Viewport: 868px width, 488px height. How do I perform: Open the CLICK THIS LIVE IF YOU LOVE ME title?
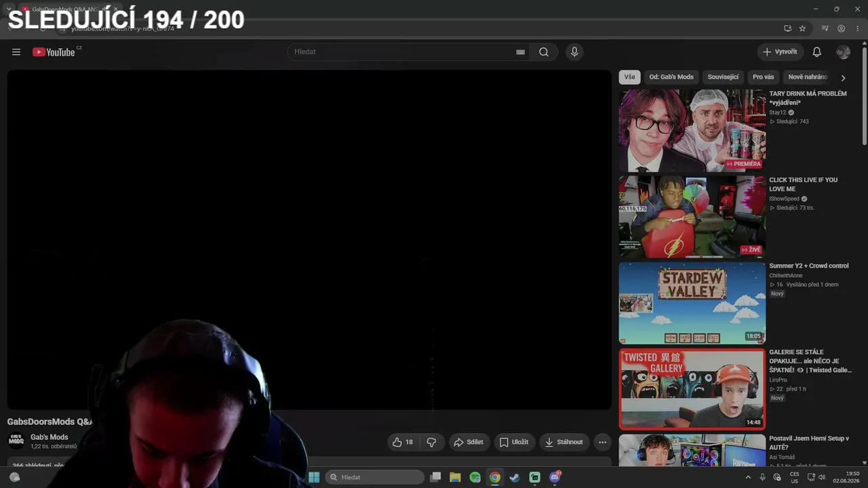pos(804,184)
